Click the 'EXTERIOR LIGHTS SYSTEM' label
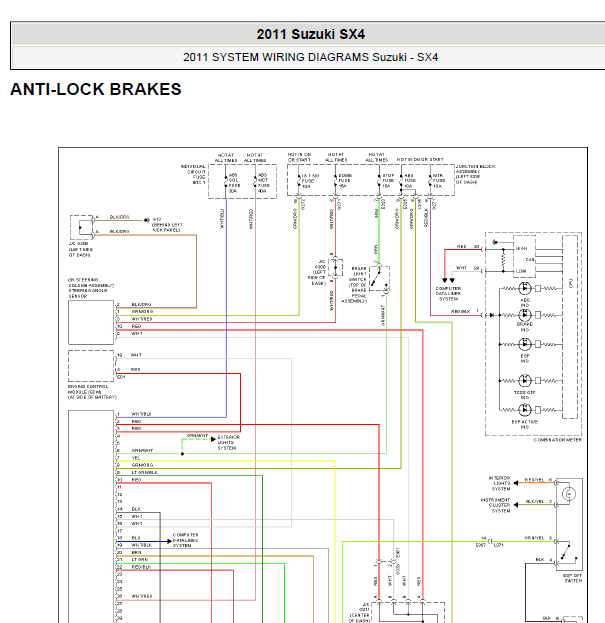The height and width of the screenshot is (623, 605). pos(229,443)
